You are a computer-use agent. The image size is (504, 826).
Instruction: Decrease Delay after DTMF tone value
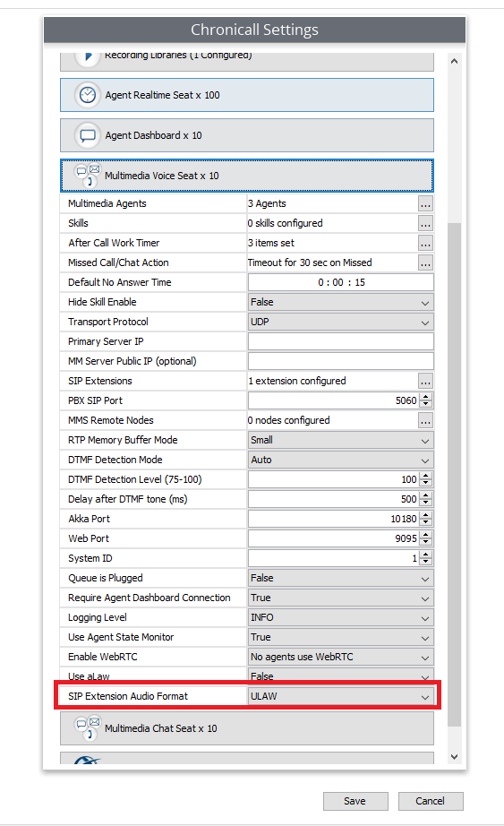coord(426,503)
